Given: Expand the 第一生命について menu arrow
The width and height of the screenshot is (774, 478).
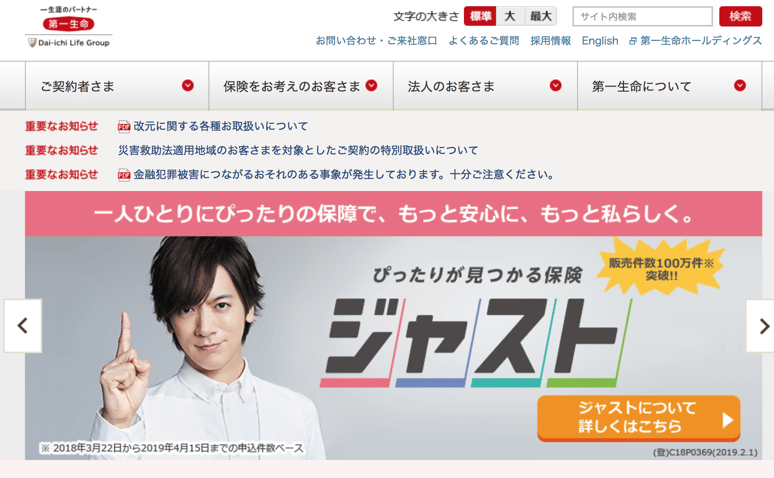Looking at the screenshot, I should [x=740, y=86].
